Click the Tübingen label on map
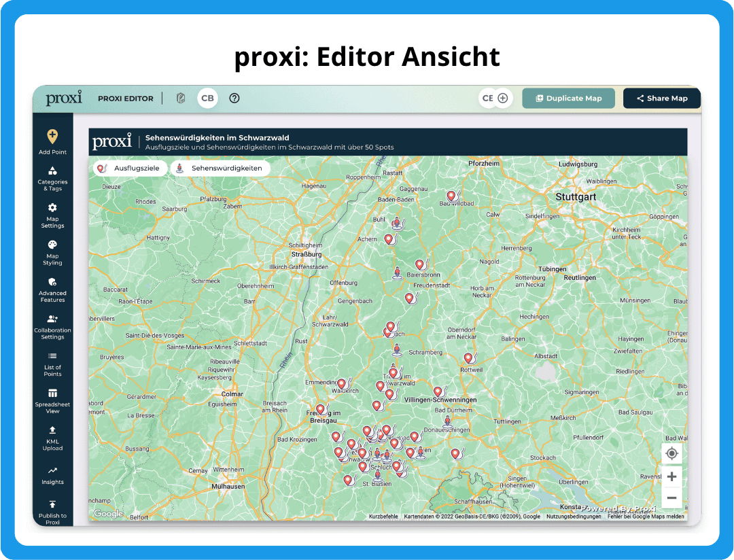Screen dimensions: 734x560 tap(553, 268)
